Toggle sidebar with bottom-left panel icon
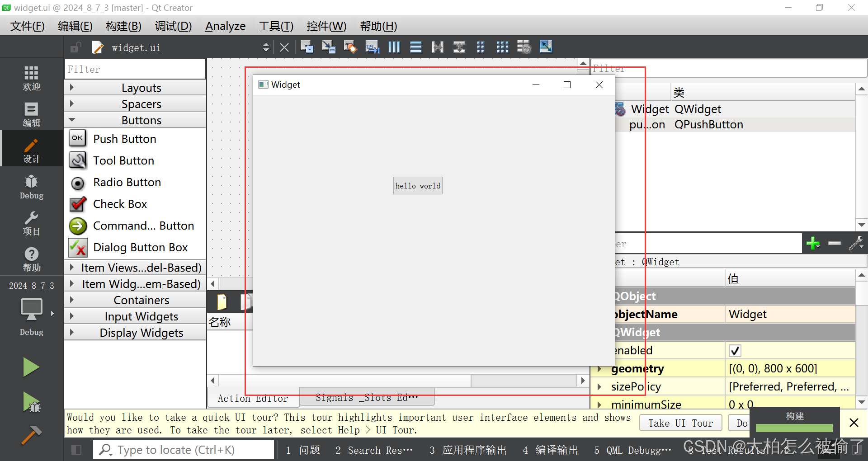This screenshot has width=868, height=461. [76, 450]
